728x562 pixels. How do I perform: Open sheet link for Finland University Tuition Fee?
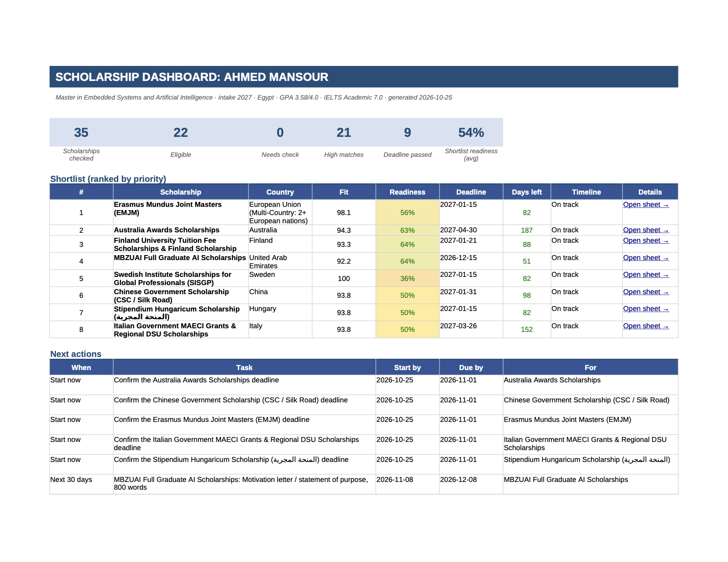pyautogui.click(x=646, y=241)
